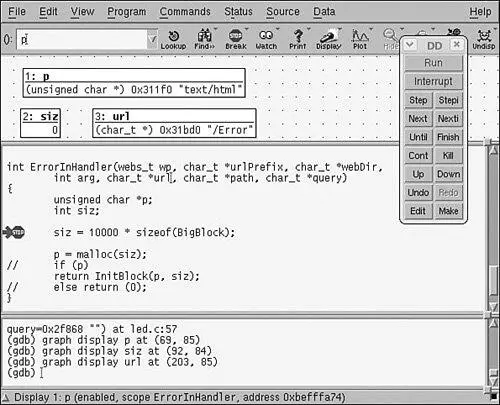The height and width of the screenshot is (405, 500).
Task: Open the Data menu
Action: [x=324, y=12]
